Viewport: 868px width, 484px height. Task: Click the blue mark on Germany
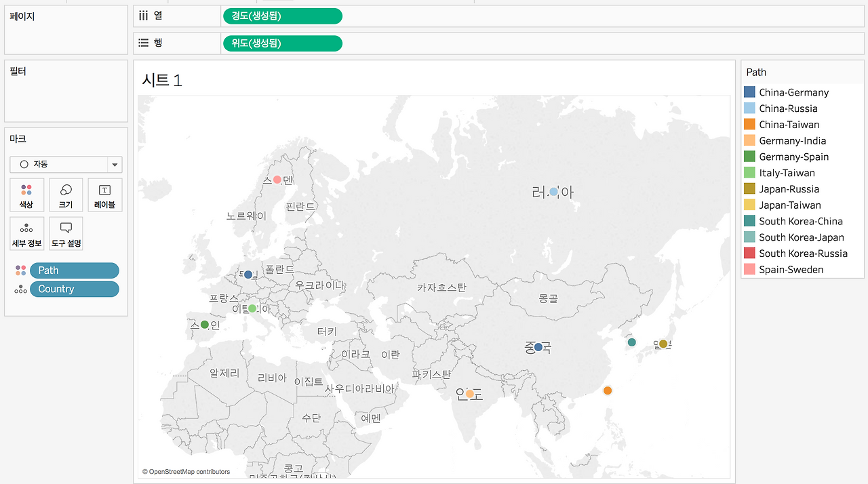(x=248, y=275)
